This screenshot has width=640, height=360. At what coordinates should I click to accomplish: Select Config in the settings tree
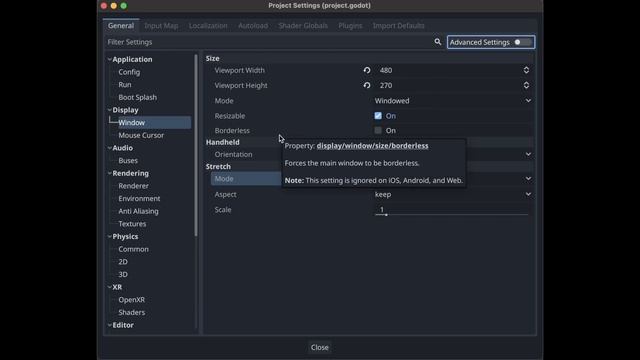[129, 72]
